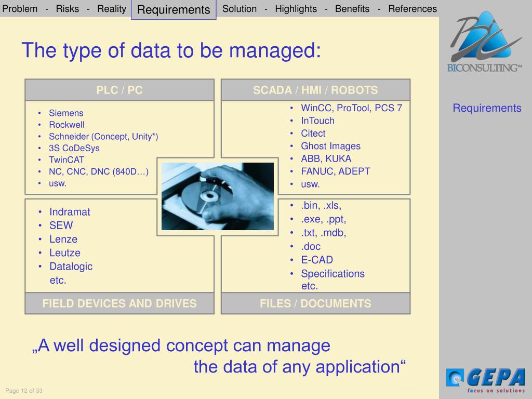Screen dimensions: 532x399
Task: Click the SCADA / HMI / ROBOTS header
Action: 315,90
